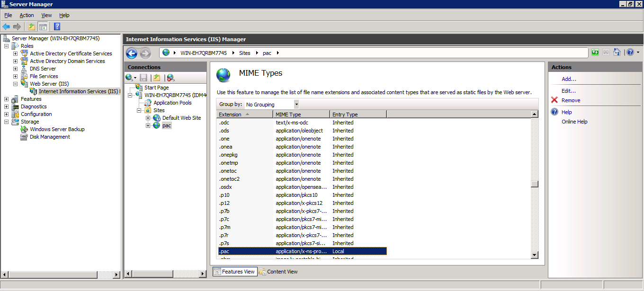Click the delete connection globe icon

pos(170,78)
